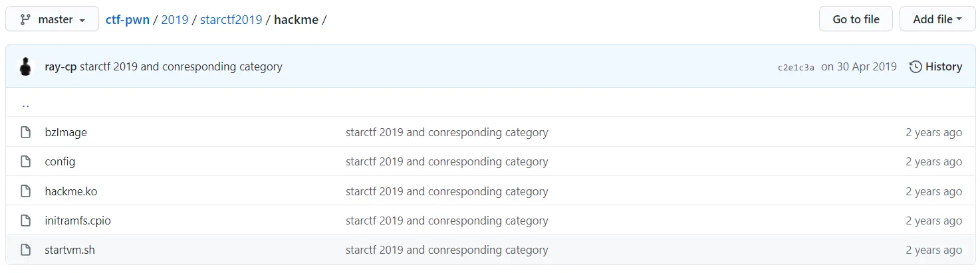Go to starctf2019 breadcrumb folder
The height and width of the screenshot is (273, 980).
[231, 19]
